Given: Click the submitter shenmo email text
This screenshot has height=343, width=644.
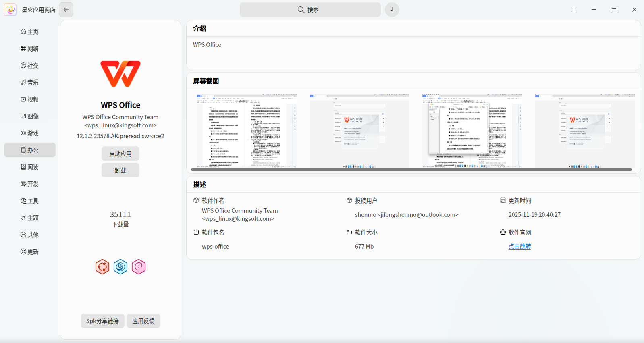Looking at the screenshot, I should 407,214.
